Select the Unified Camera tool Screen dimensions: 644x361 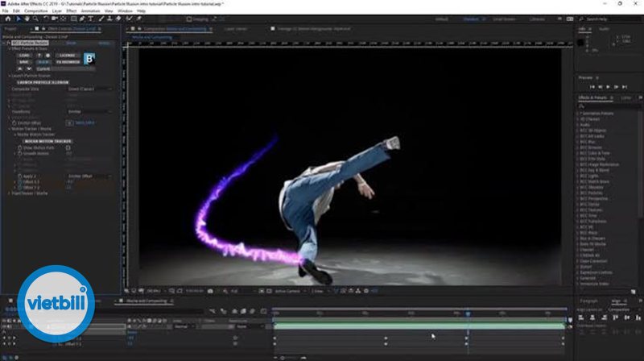click(x=54, y=19)
